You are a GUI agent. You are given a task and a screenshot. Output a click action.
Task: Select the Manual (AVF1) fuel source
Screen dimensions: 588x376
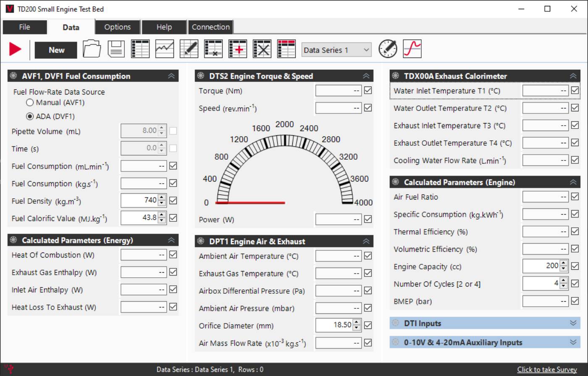click(x=30, y=102)
